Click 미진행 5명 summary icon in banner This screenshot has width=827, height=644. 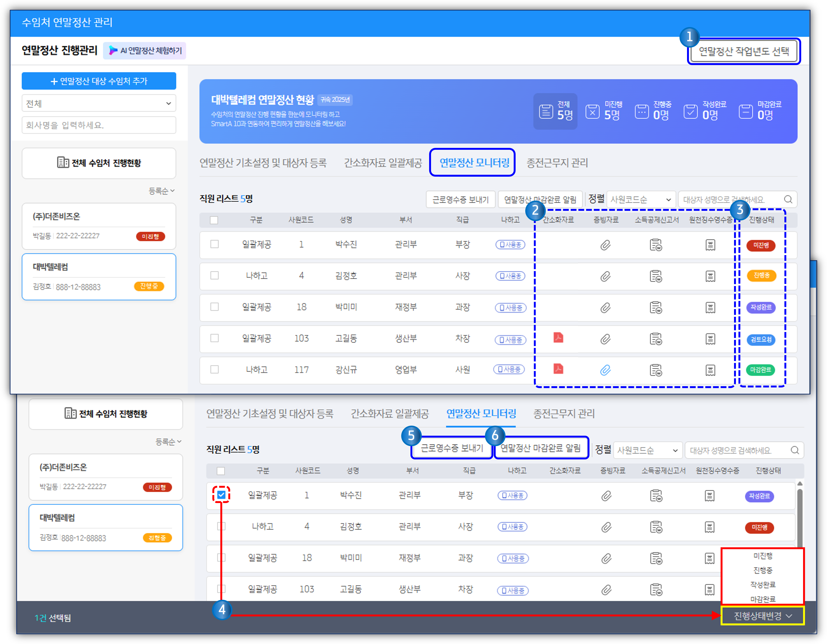coord(593,112)
